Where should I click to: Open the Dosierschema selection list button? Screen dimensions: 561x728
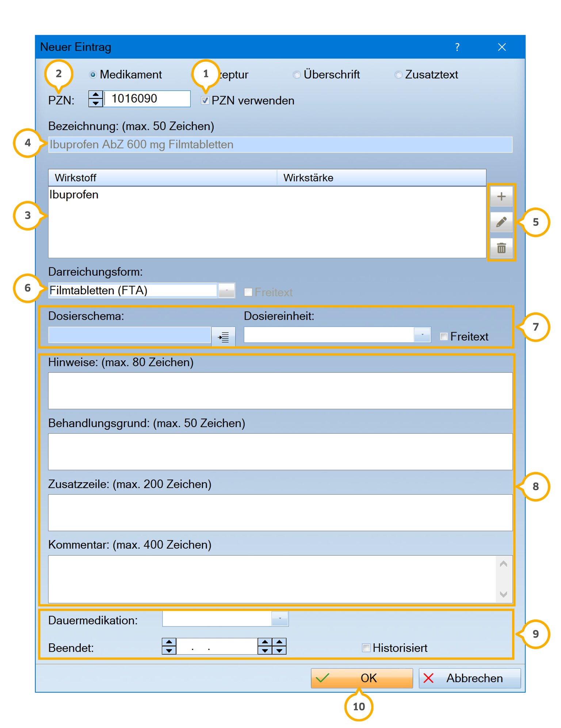point(223,336)
